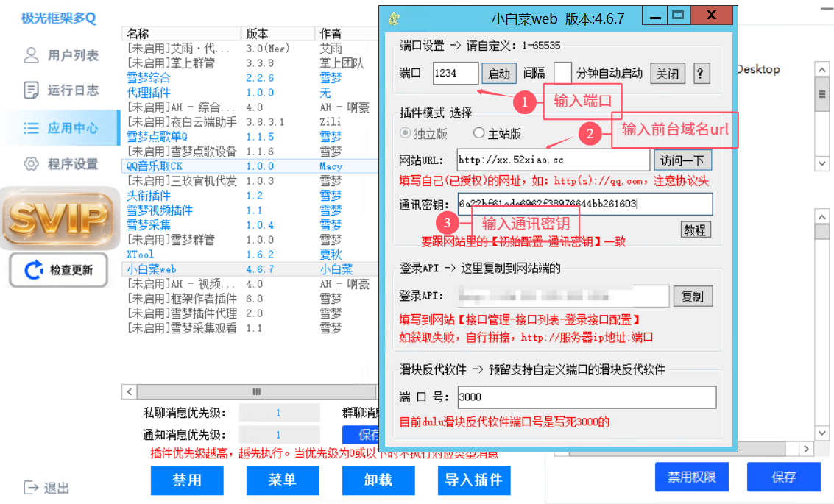Click the SVIP badge image
The width and height of the screenshot is (834, 504).
coord(60,217)
